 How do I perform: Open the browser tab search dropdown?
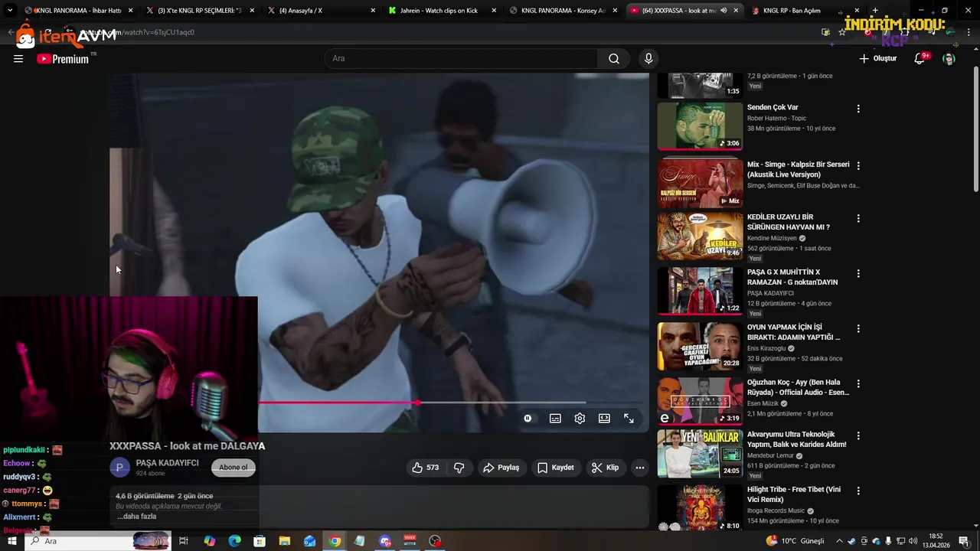pos(10,11)
